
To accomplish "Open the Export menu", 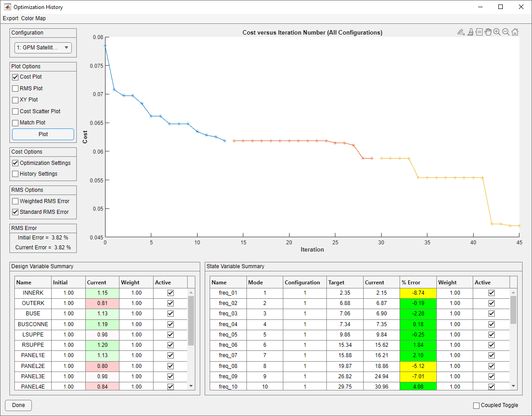I will (10, 18).
